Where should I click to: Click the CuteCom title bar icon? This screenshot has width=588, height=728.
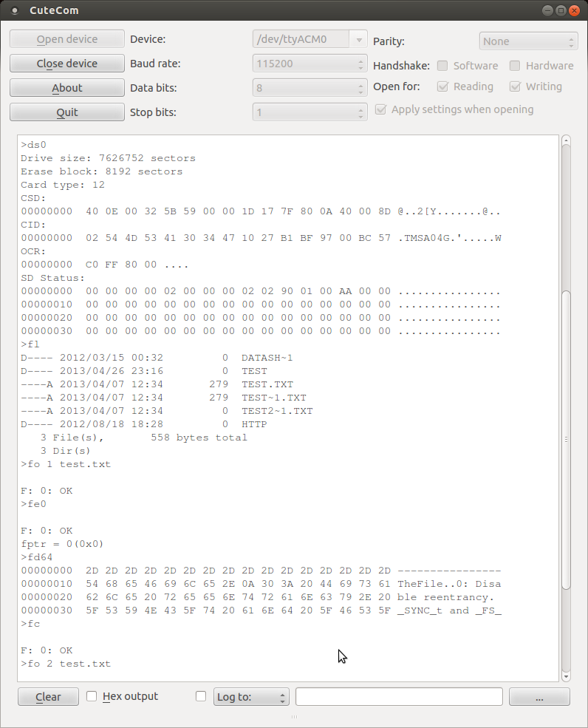[15, 10]
